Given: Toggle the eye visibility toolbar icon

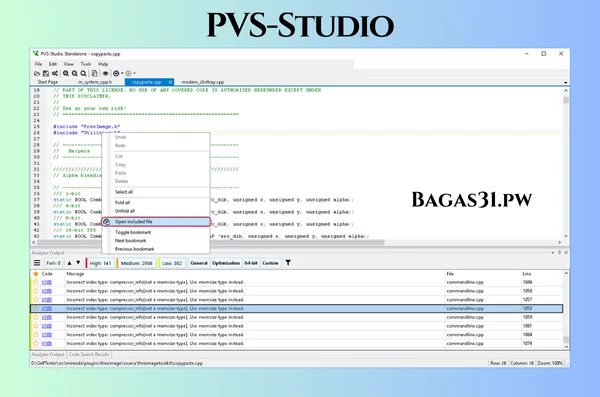Looking at the screenshot, I should click(105, 74).
